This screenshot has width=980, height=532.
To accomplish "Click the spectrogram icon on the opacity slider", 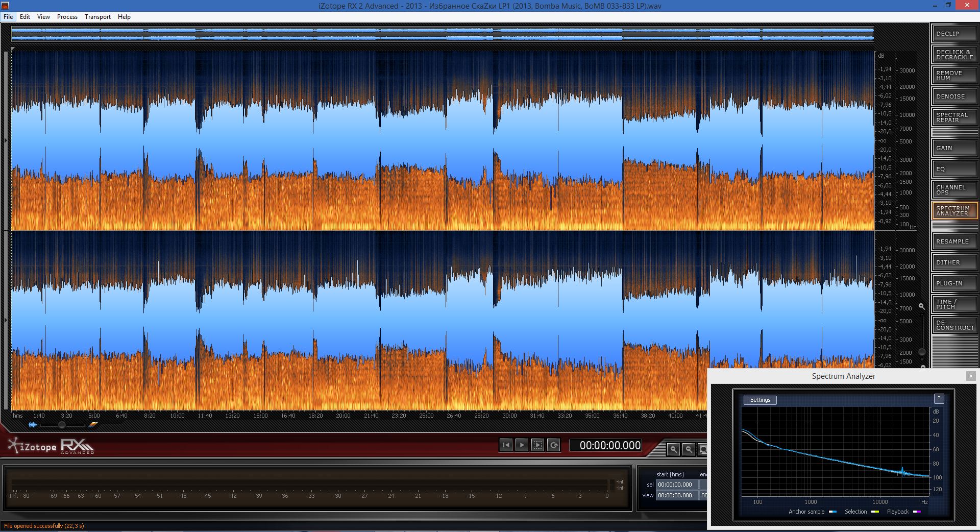I will [x=92, y=425].
